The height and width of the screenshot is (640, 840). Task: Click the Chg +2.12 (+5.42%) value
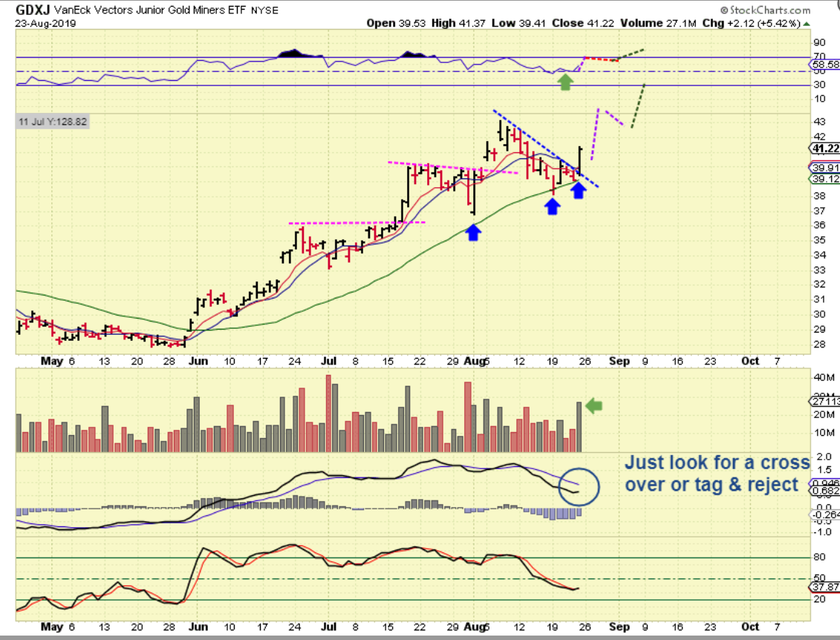click(x=751, y=23)
